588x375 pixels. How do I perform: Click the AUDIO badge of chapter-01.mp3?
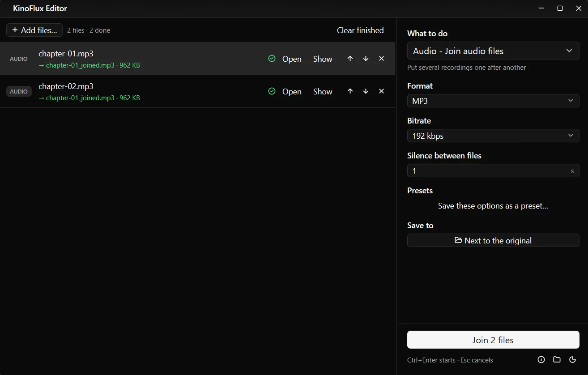(19, 59)
